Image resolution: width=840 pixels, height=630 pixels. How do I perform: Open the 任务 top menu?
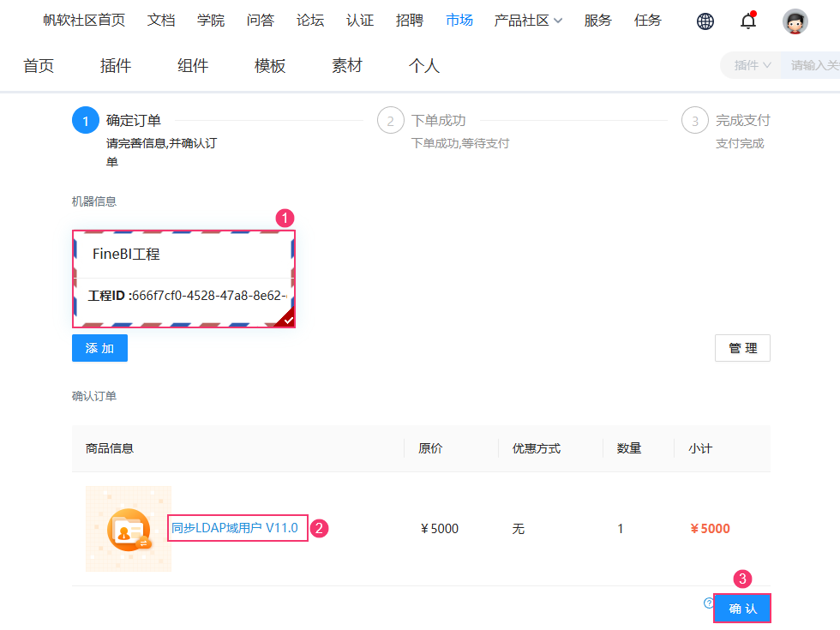pyautogui.click(x=648, y=21)
